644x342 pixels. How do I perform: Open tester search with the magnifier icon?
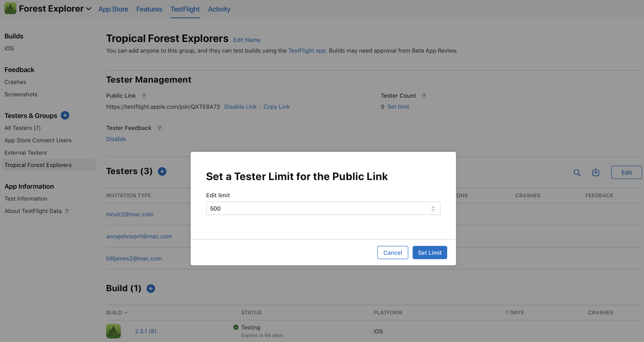(x=577, y=172)
